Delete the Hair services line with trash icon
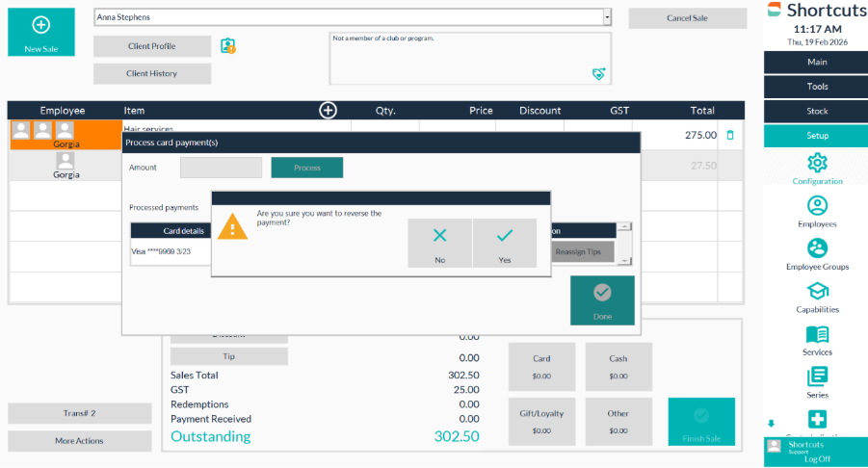This screenshot has height=468, width=868. (x=729, y=135)
